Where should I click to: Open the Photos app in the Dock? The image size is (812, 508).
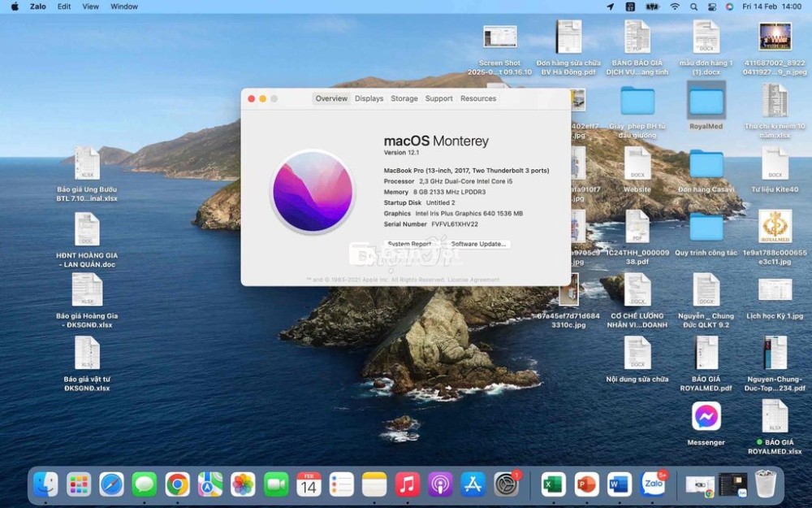tap(243, 484)
